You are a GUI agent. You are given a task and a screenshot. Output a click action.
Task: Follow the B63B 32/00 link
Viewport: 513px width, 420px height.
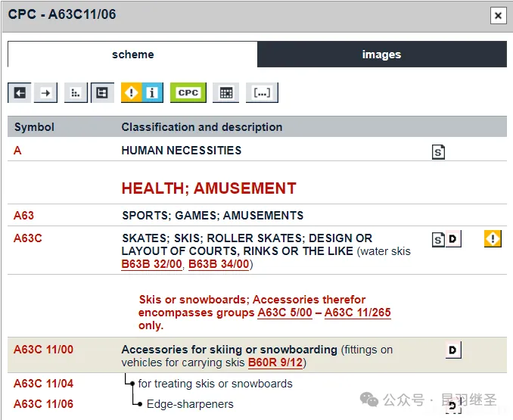pos(151,264)
